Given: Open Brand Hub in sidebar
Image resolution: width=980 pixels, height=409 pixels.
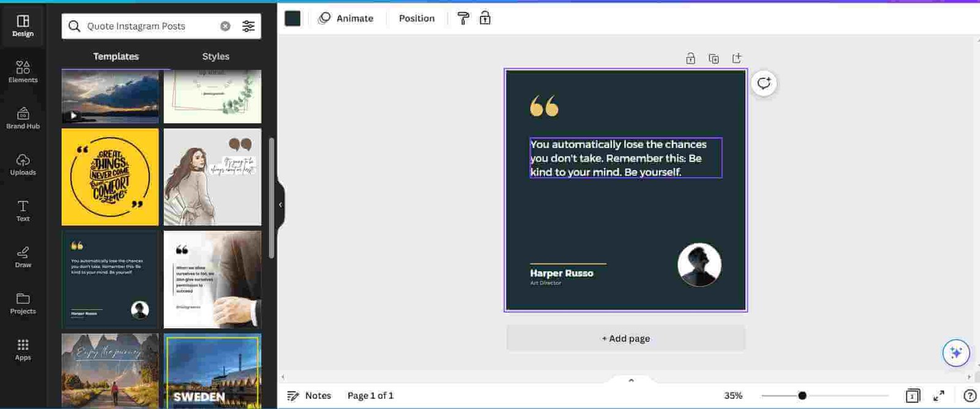Looking at the screenshot, I should [23, 118].
